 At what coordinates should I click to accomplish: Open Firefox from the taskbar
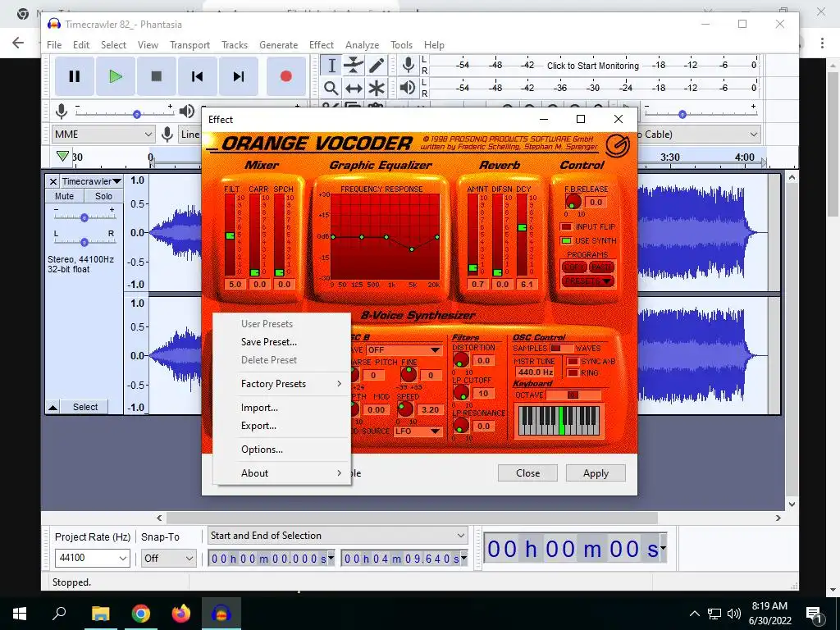tap(181, 614)
